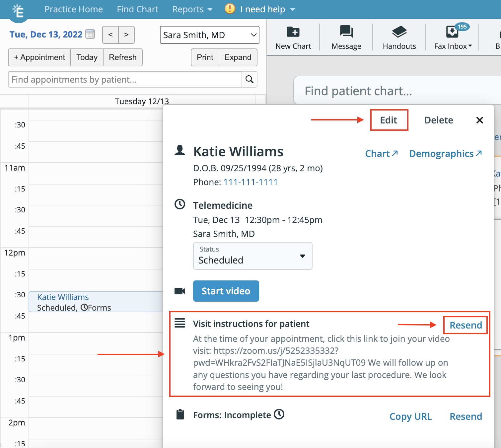This screenshot has width=501, height=448.
Task: Go to the next day arrow
Action: click(x=126, y=35)
